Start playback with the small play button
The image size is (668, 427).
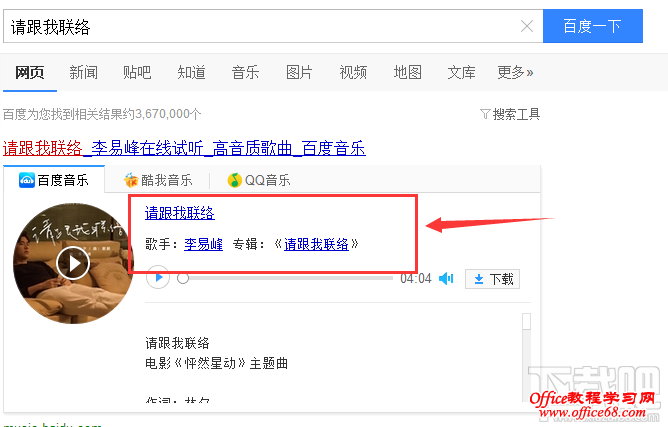[158, 278]
